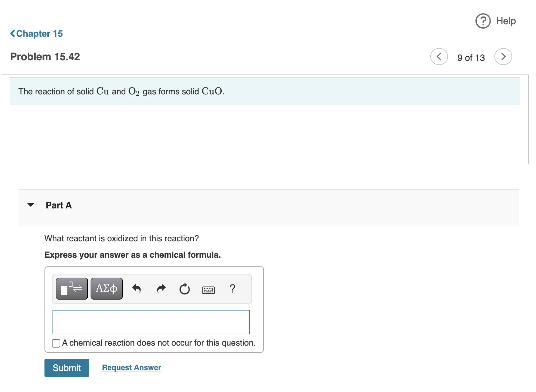
Task: Click inside the answer input box
Action: (151, 322)
